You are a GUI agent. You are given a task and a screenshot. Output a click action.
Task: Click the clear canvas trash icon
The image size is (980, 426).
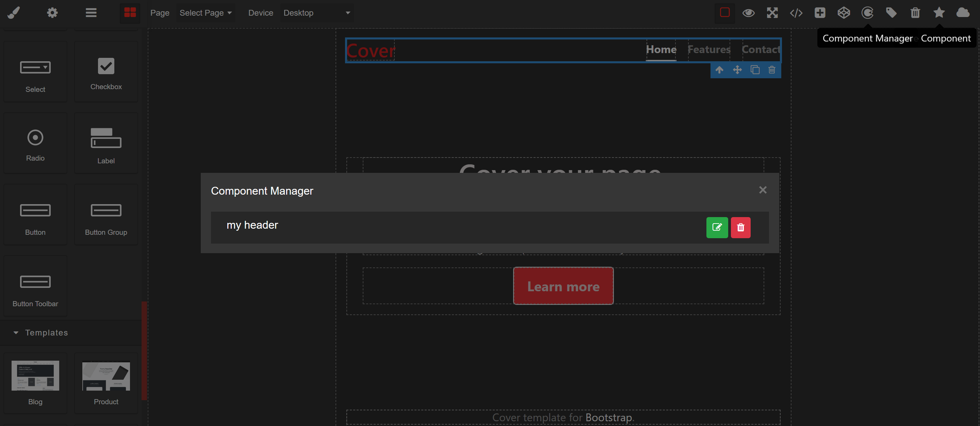(915, 13)
